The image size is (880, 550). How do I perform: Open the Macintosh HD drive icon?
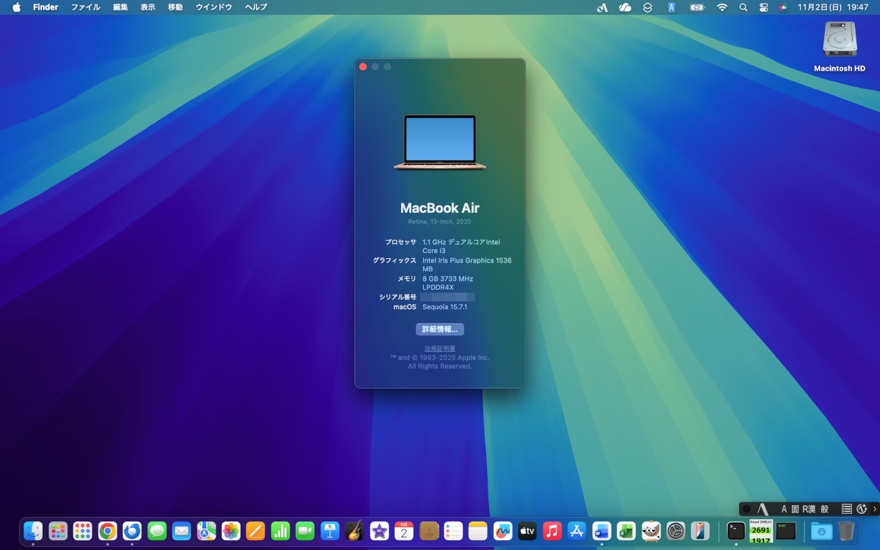(839, 40)
